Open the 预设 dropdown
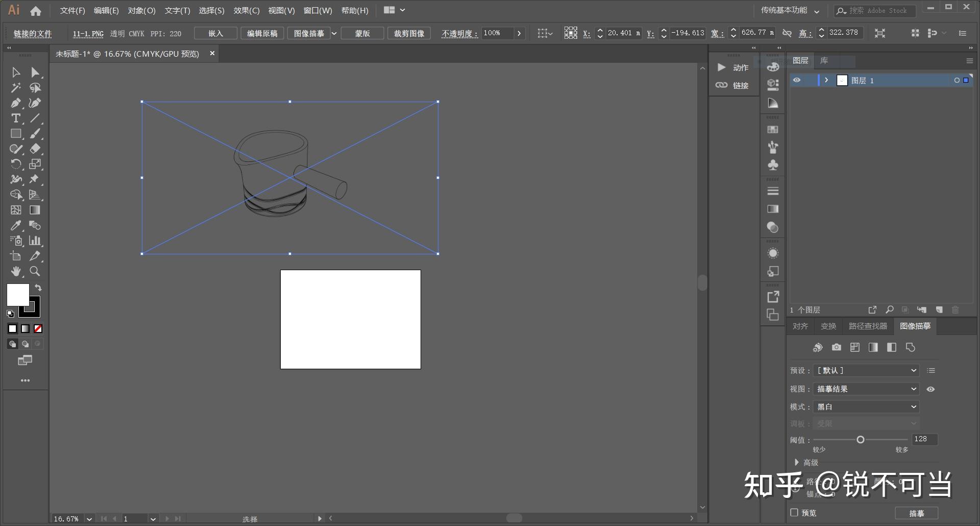Image resolution: width=980 pixels, height=526 pixels. tap(866, 370)
